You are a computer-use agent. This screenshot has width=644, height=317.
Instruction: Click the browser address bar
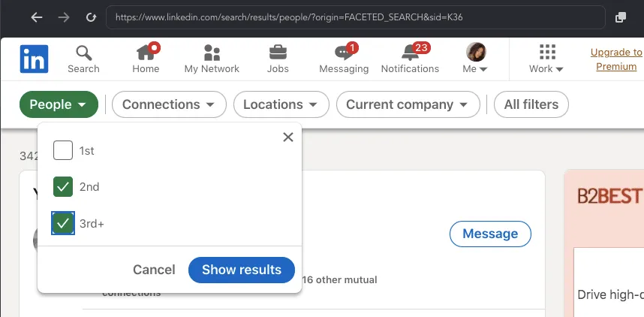point(355,17)
